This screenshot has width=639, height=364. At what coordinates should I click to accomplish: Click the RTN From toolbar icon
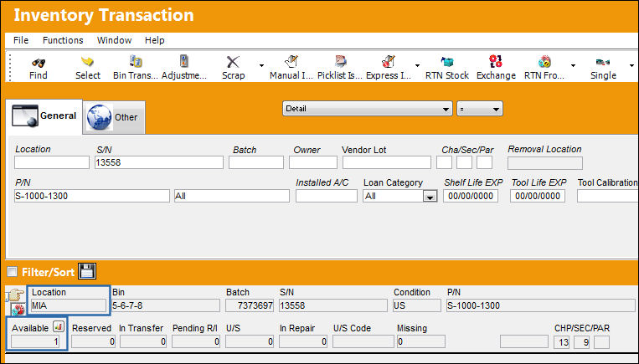544,62
